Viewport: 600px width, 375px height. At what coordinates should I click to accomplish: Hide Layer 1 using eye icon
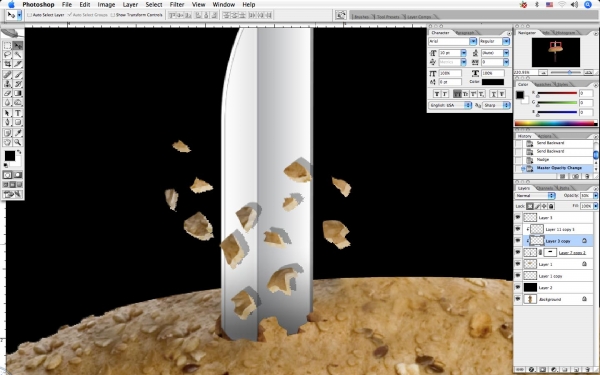[518, 264]
